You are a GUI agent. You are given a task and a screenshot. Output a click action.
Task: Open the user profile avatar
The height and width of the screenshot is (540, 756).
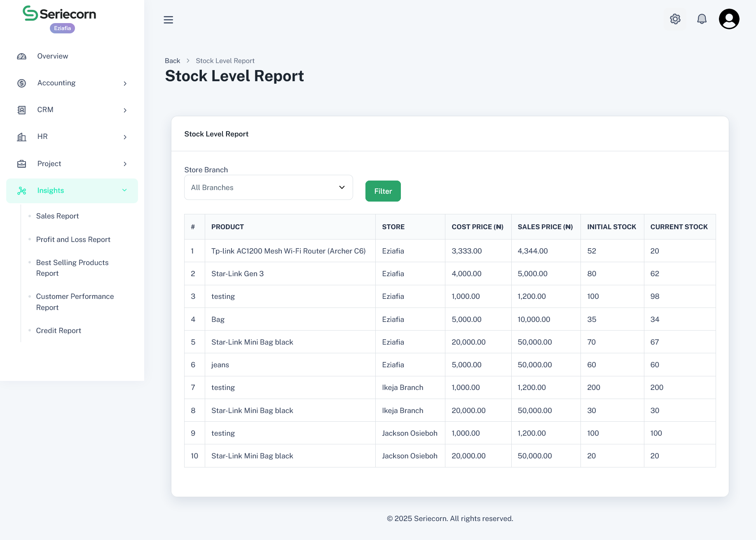coord(729,19)
